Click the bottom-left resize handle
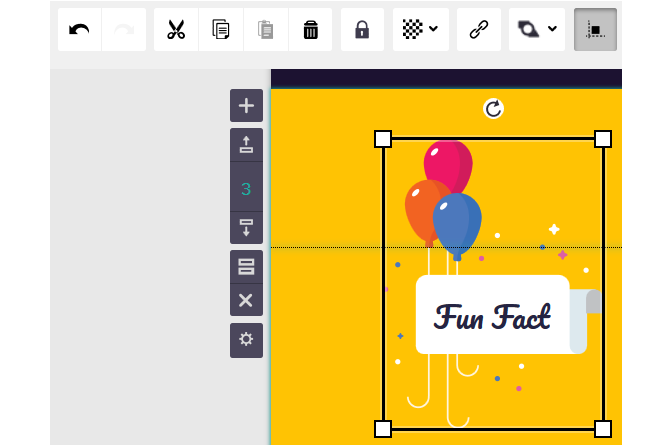This screenshot has height=445, width=670. point(383,429)
